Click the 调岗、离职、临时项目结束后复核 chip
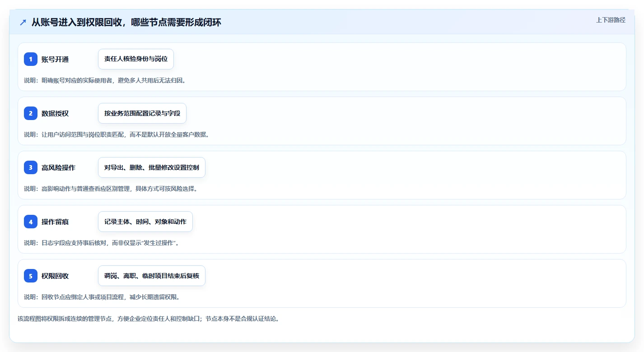The image size is (644, 352). coord(152,276)
